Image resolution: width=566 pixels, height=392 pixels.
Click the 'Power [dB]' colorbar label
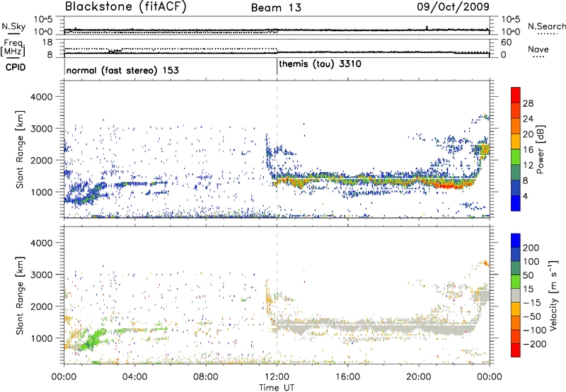tap(541, 149)
